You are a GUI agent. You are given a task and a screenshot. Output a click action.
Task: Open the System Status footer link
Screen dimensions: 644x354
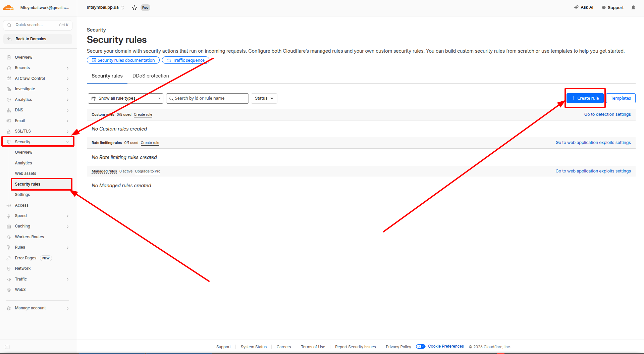coord(254,347)
